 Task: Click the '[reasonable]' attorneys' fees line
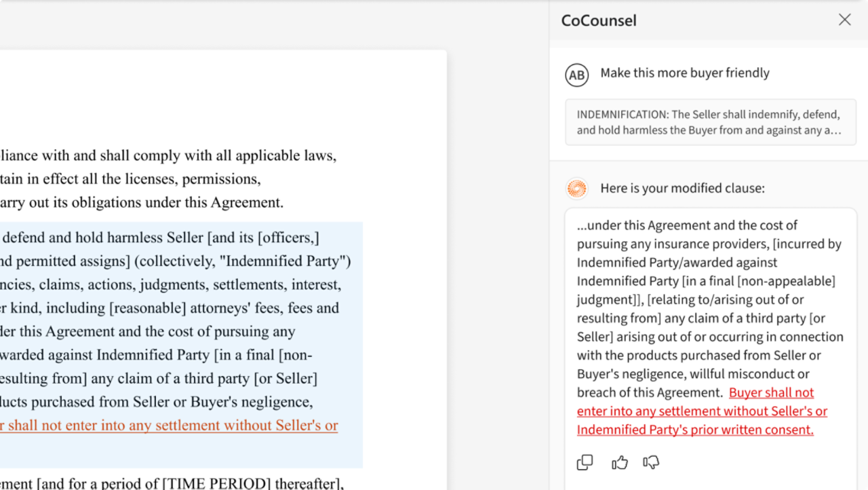pyautogui.click(x=169, y=307)
